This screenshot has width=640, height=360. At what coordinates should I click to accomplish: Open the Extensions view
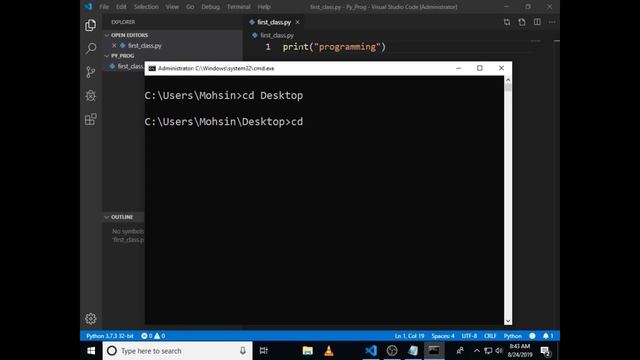[91, 119]
